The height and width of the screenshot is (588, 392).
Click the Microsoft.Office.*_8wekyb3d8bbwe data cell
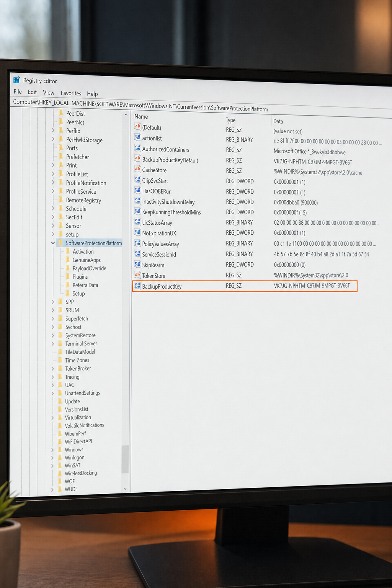point(309,152)
